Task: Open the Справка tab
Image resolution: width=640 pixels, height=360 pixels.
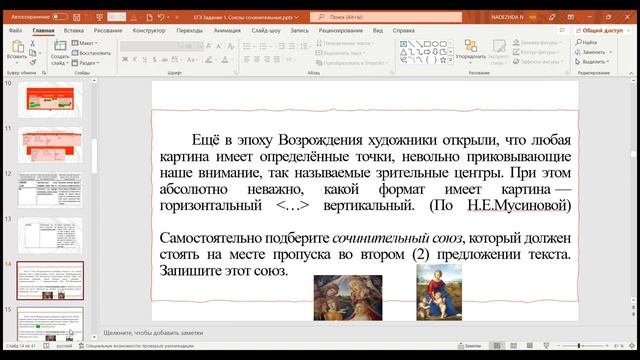Action: [403, 31]
